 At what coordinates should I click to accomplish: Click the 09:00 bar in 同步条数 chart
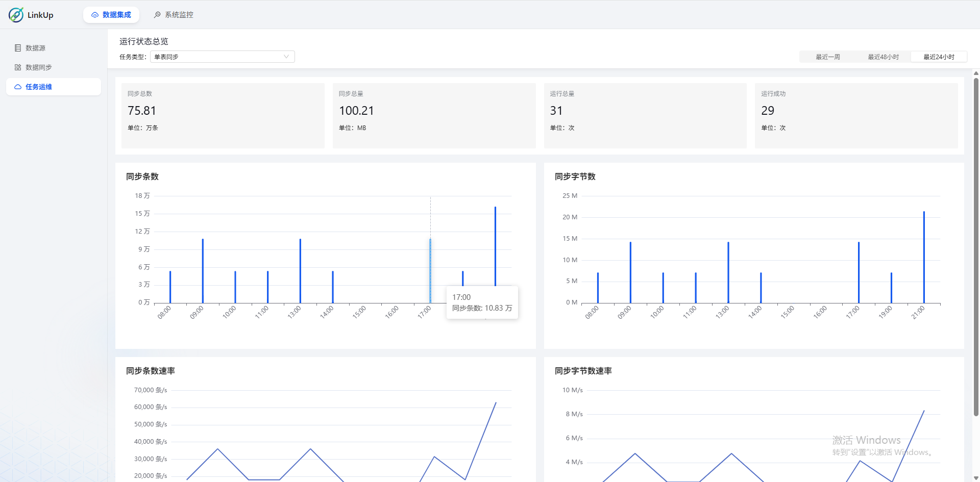(203, 271)
